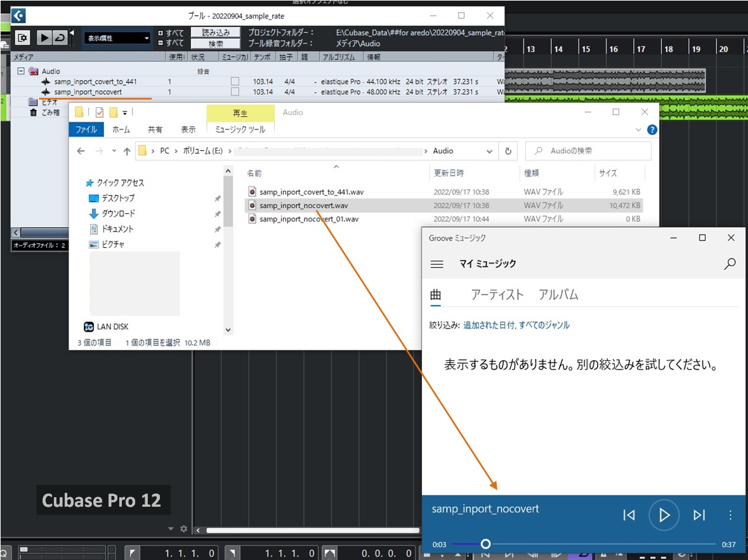Image resolution: width=748 pixels, height=560 pixels.
Task: Open Explorer help question mark icon
Action: tap(652, 130)
